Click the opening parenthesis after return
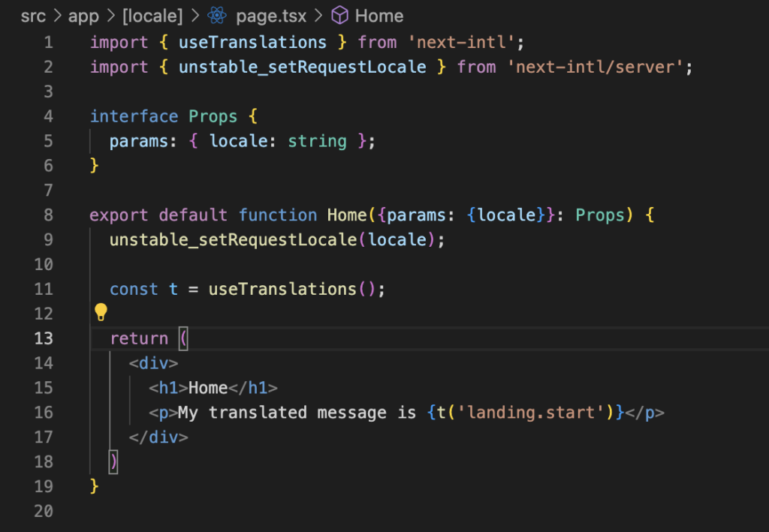The width and height of the screenshot is (769, 532). [183, 338]
